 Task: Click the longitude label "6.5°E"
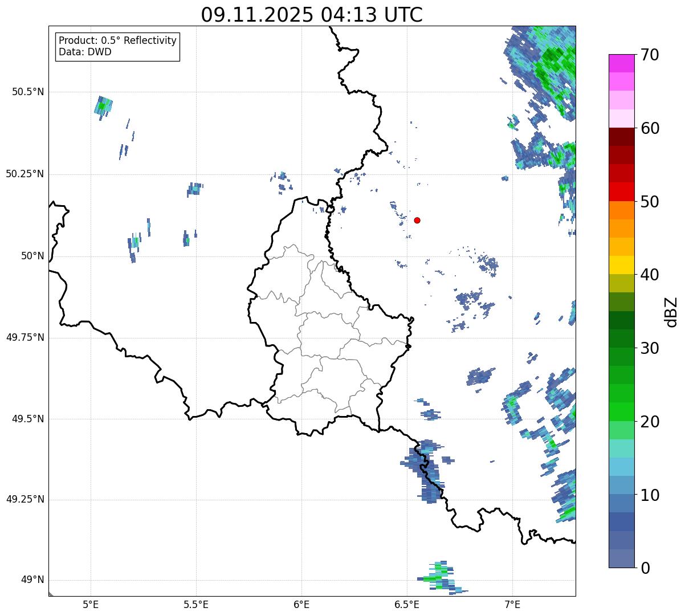click(407, 604)
